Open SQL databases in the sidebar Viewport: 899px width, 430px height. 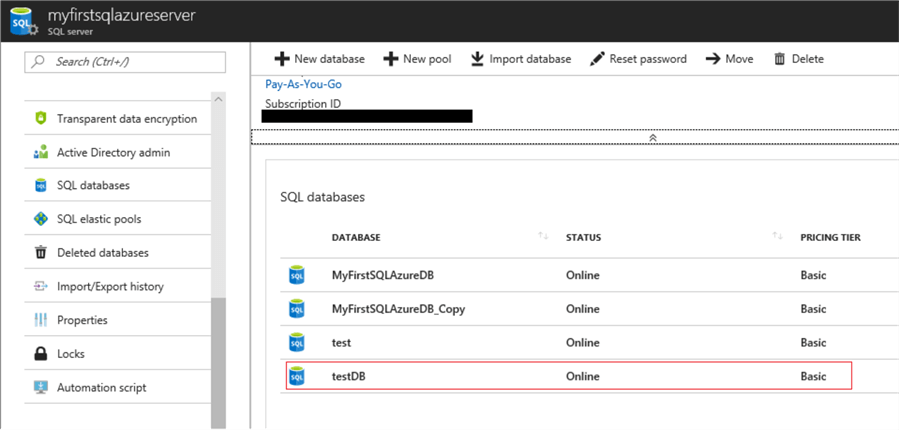(93, 185)
